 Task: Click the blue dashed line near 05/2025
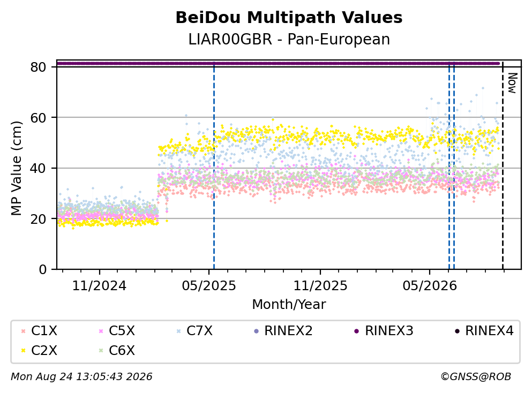click(214, 165)
